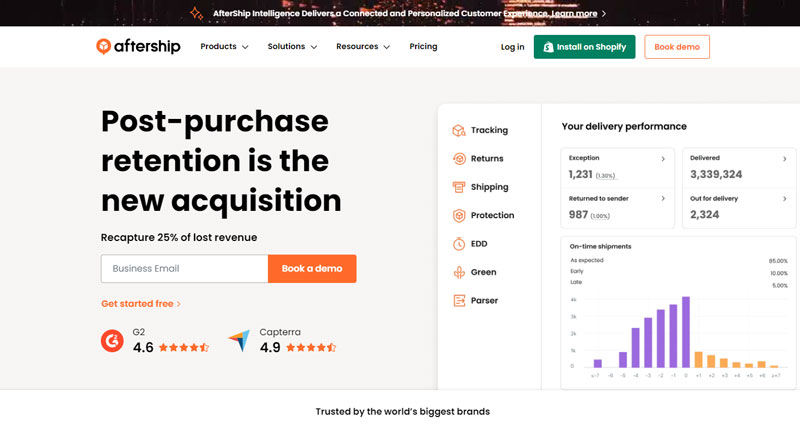Click the Log in link
The width and height of the screenshot is (800, 428).
(x=512, y=47)
